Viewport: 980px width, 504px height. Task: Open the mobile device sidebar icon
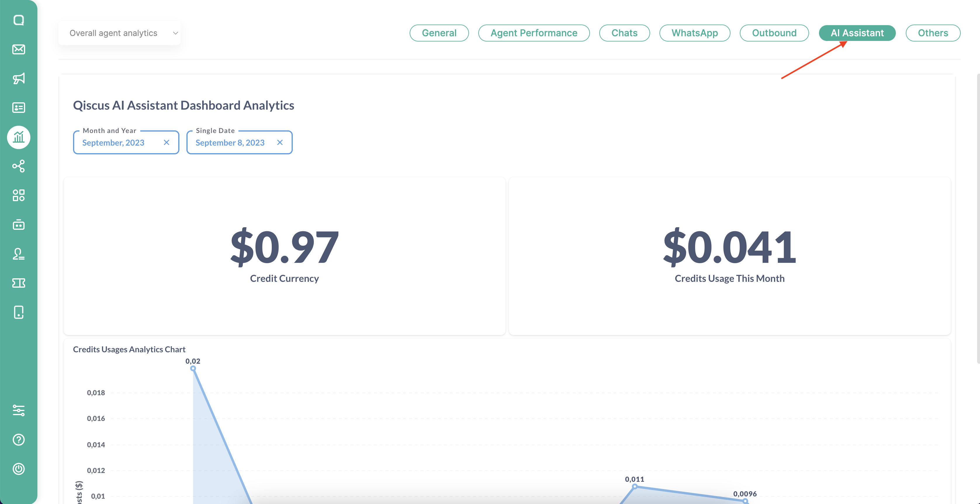pyautogui.click(x=19, y=312)
